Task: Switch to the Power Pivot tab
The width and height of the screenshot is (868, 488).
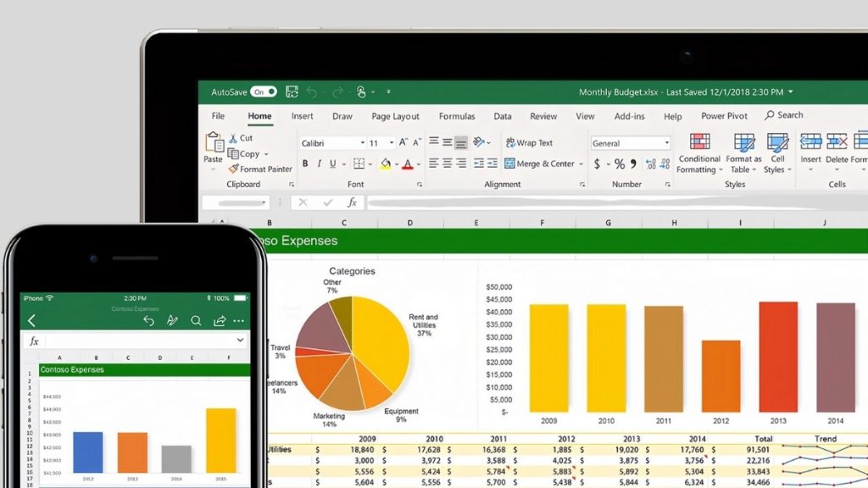Action: pos(724,115)
